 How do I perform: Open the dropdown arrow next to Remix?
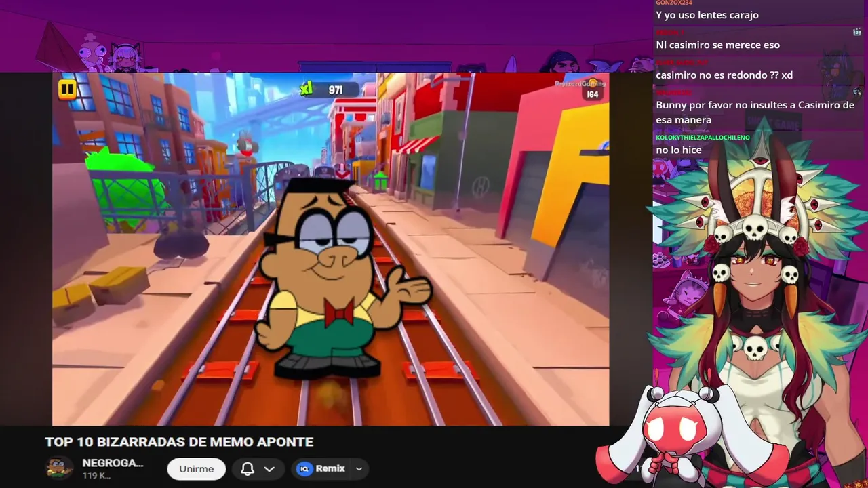359,469
